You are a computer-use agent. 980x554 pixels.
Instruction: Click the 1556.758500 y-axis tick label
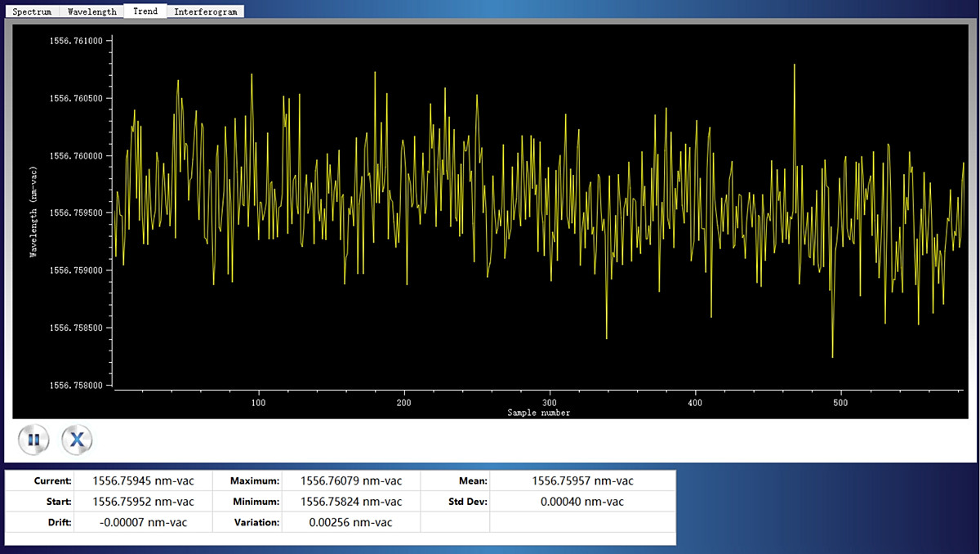click(76, 328)
